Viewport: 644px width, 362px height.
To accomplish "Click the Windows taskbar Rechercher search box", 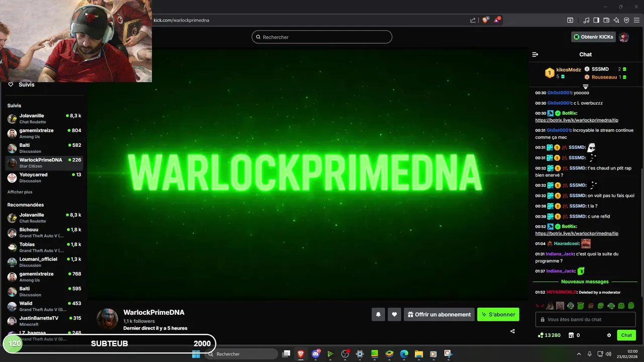I will click(242, 354).
